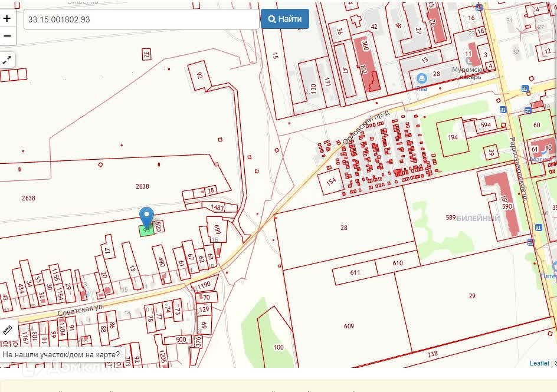The height and width of the screenshot is (392, 557).
Task: Select parcel 520 beside the green parcel
Action: tap(159, 226)
